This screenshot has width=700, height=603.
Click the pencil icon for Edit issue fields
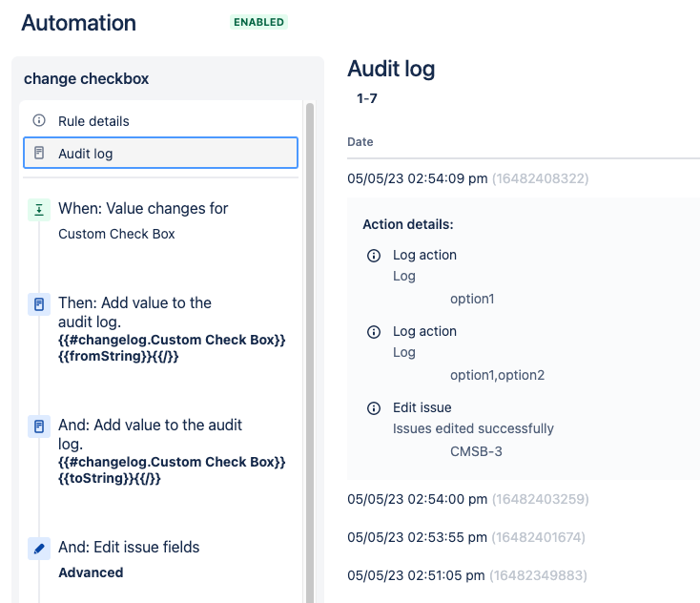point(39,549)
